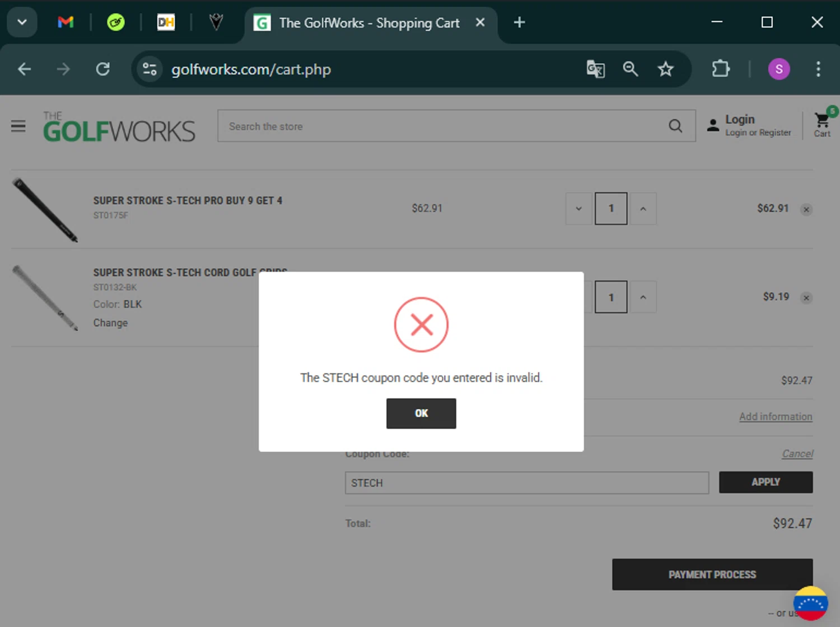
Task: Open the shopping Cart icon
Action: point(822,123)
